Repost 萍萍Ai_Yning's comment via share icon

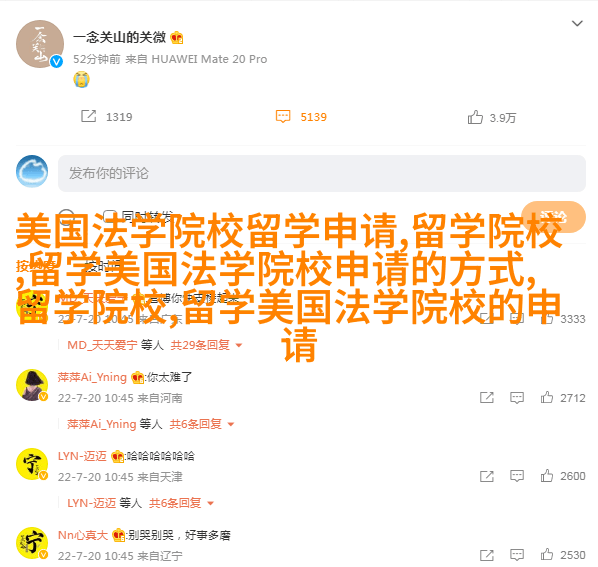click(487, 398)
